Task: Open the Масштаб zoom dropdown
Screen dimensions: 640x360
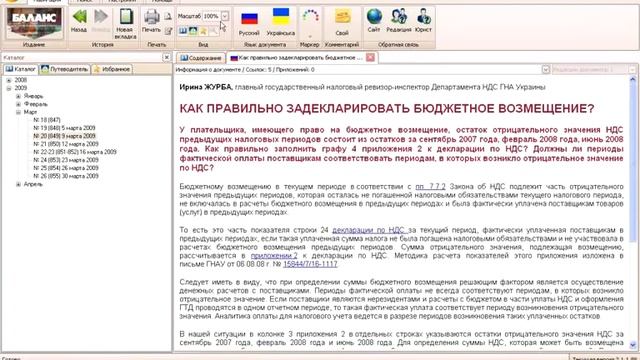Action: coord(225,16)
